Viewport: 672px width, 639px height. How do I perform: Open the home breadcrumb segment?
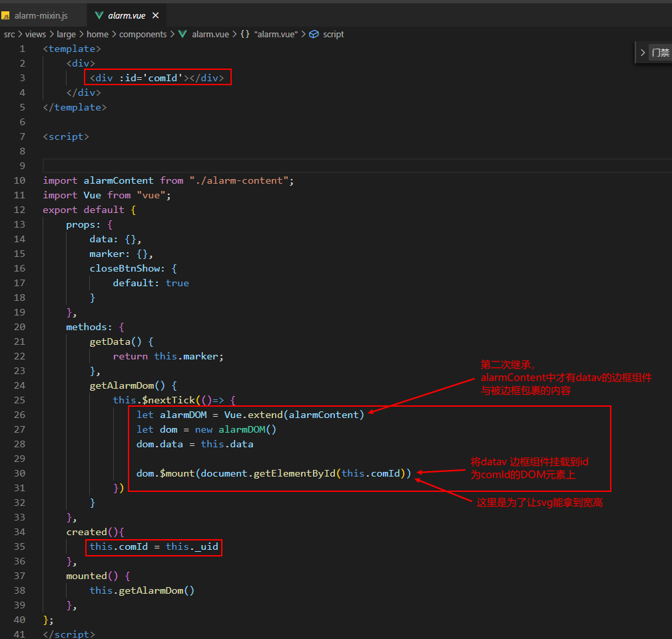pyautogui.click(x=97, y=34)
